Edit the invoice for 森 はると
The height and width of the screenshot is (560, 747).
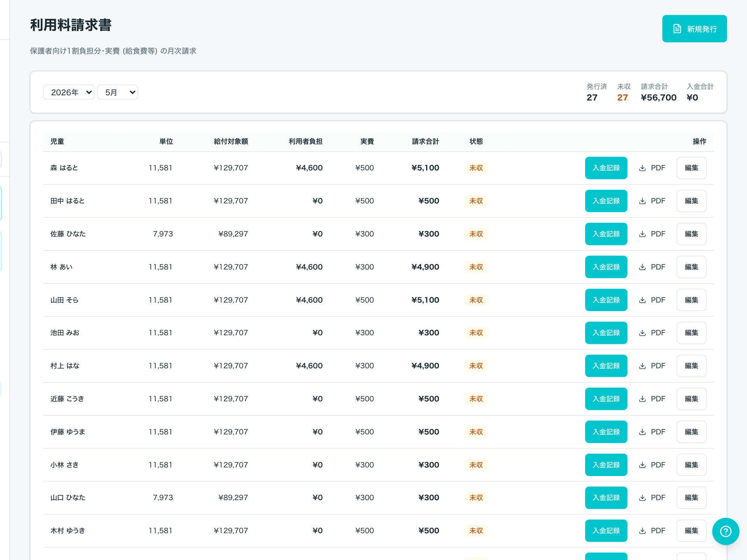point(691,168)
